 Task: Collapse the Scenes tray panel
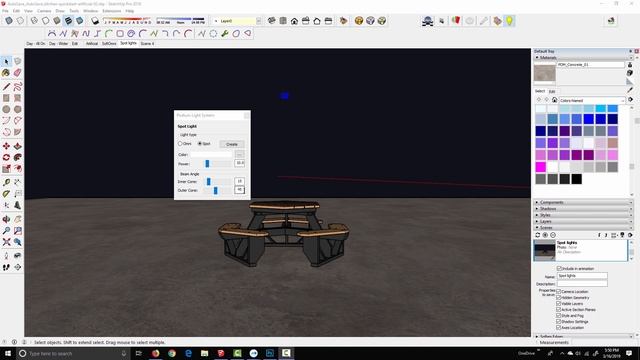tap(584, 227)
